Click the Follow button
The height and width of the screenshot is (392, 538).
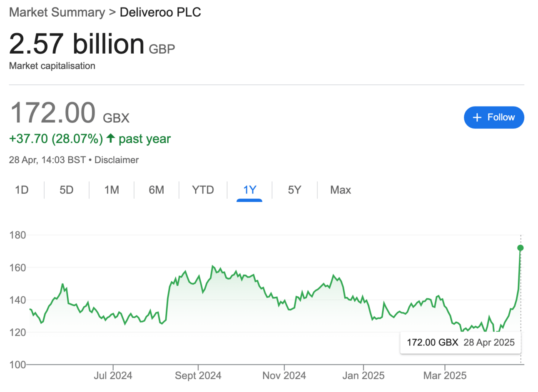(x=493, y=117)
